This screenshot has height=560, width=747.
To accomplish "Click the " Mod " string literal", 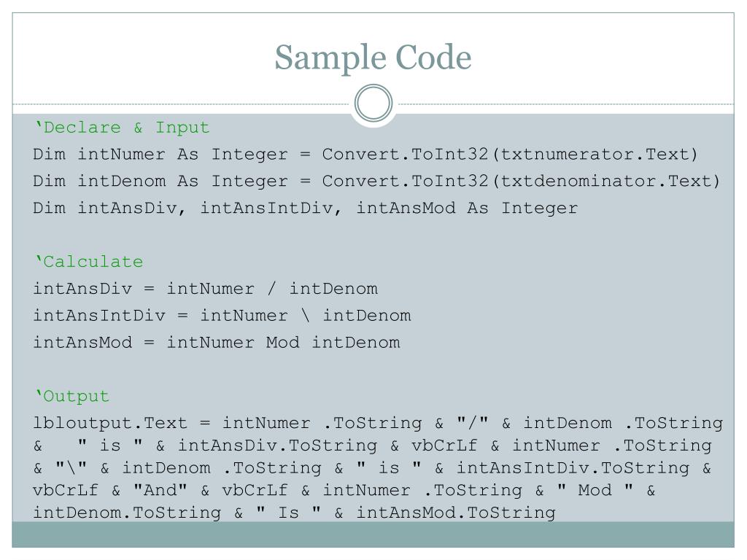I will (x=595, y=490).
